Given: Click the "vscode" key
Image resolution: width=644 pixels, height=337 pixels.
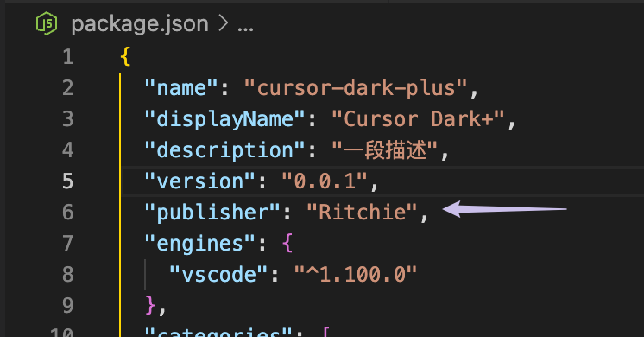Looking at the screenshot, I should click(x=218, y=274).
